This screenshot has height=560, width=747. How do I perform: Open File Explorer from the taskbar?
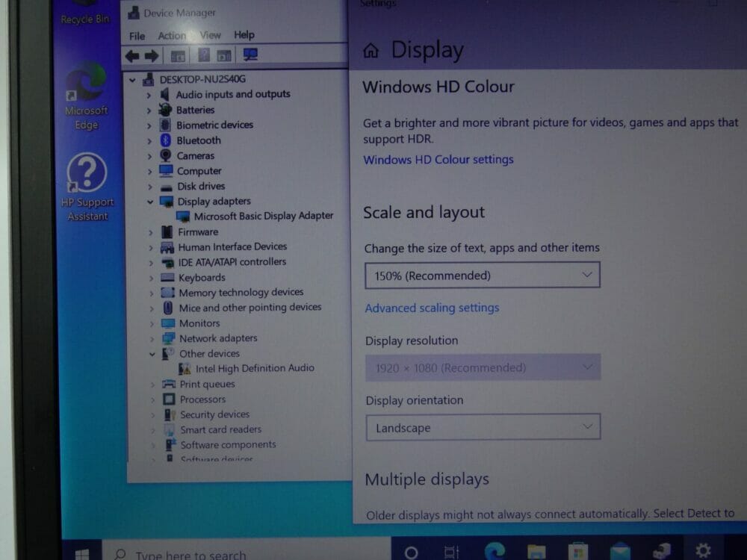(x=536, y=552)
